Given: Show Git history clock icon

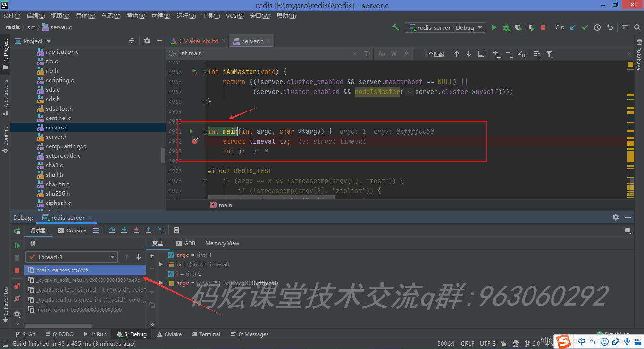Looking at the screenshot, I should (x=597, y=27).
